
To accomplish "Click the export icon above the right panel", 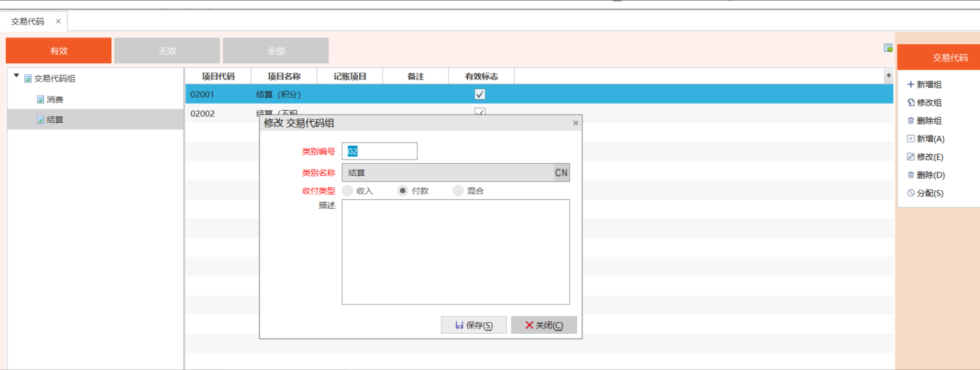I will pyautogui.click(x=888, y=48).
